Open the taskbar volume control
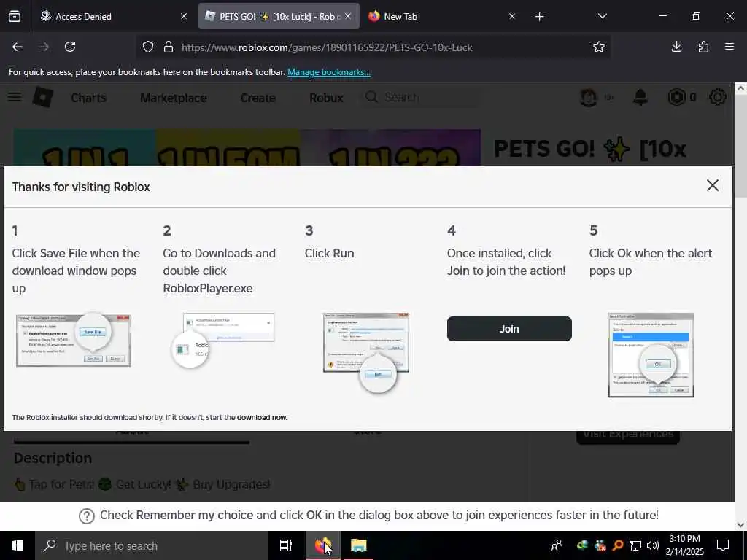The width and height of the screenshot is (747, 560). (653, 545)
